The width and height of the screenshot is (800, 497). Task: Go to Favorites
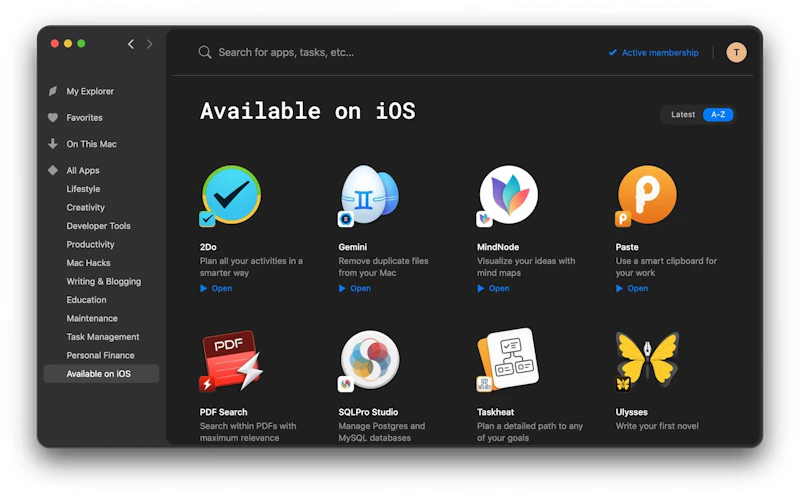coord(84,118)
